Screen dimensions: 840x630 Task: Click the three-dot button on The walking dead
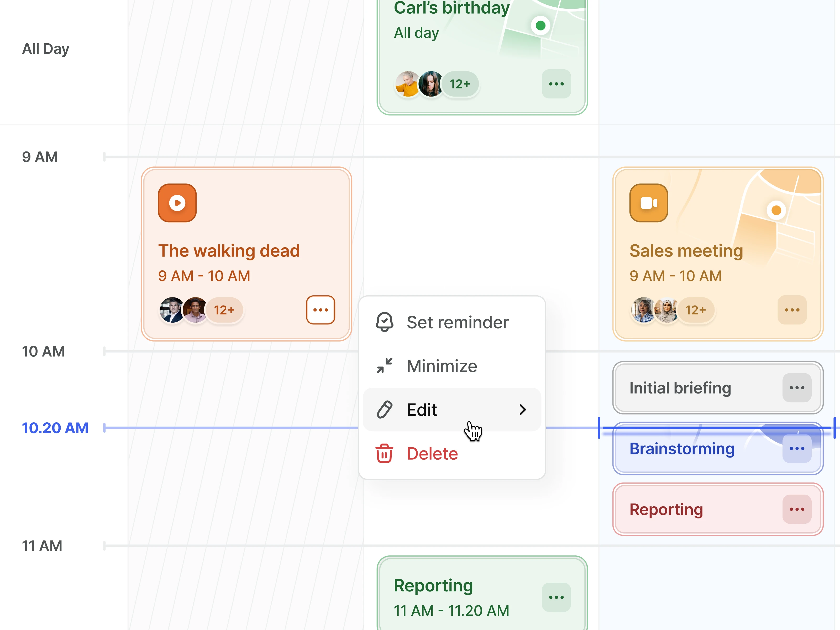coord(321,310)
